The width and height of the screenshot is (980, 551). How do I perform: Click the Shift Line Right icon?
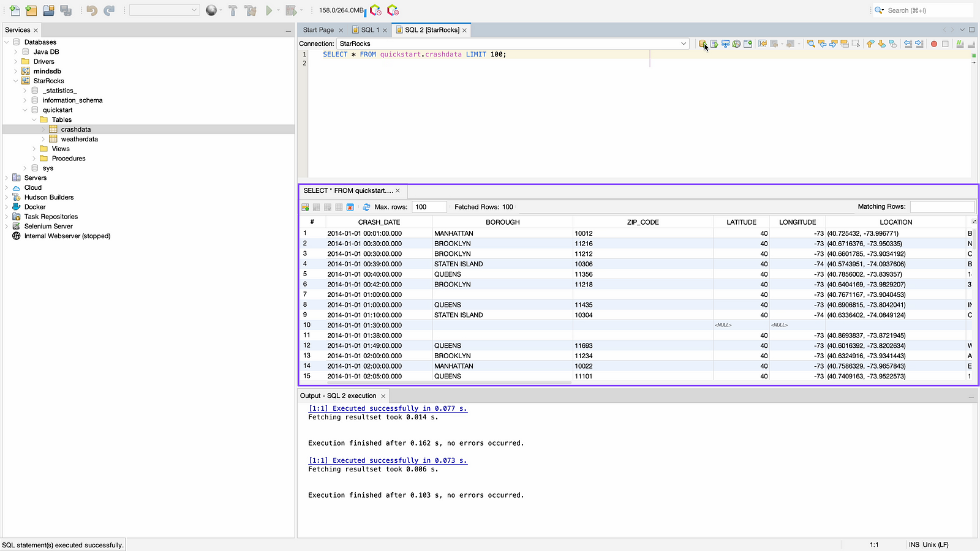click(919, 43)
